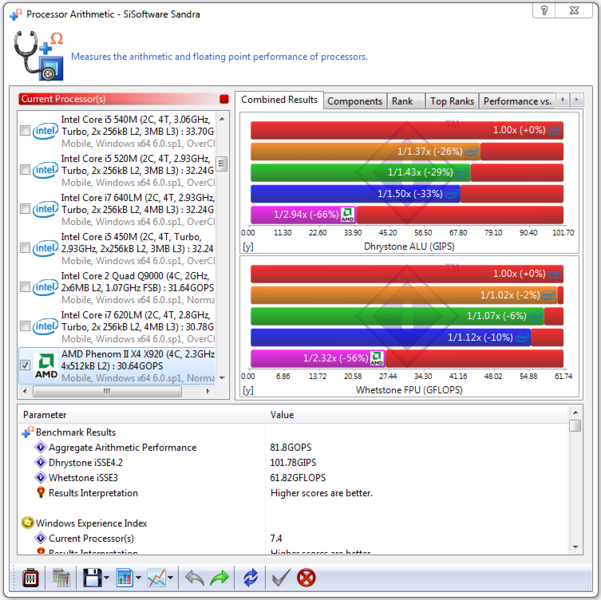This screenshot has width=601, height=600.
Task: Open the results options chart icon
Action: click(62, 578)
